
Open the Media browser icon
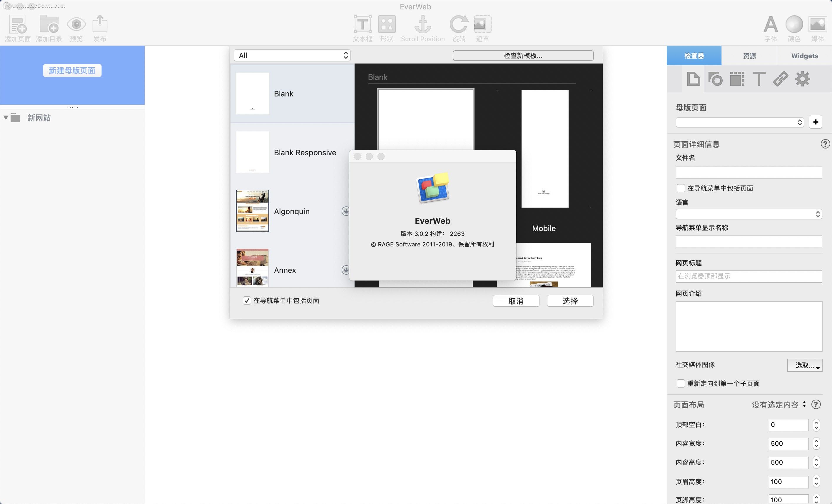(x=818, y=24)
